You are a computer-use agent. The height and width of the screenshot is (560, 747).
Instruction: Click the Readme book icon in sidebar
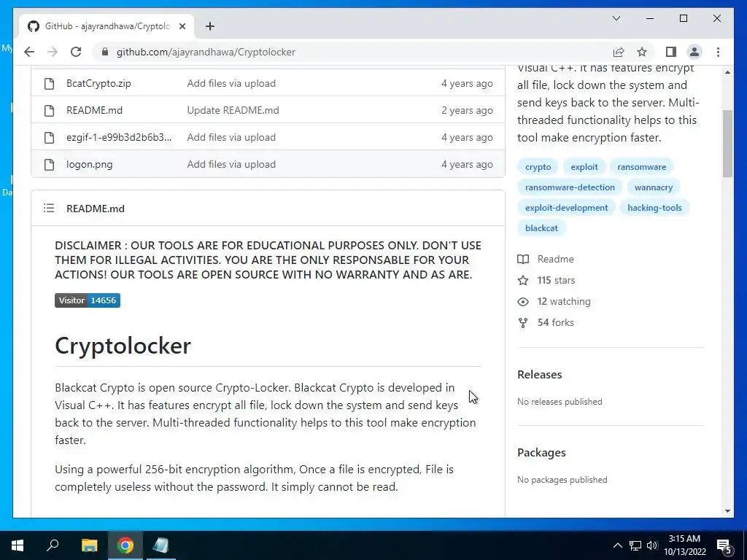click(523, 259)
